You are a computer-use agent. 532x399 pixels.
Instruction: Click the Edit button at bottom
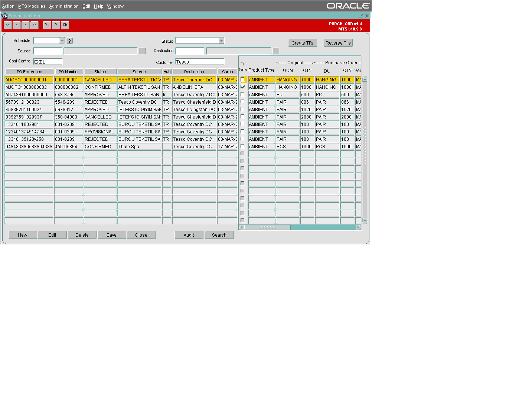coord(52,235)
